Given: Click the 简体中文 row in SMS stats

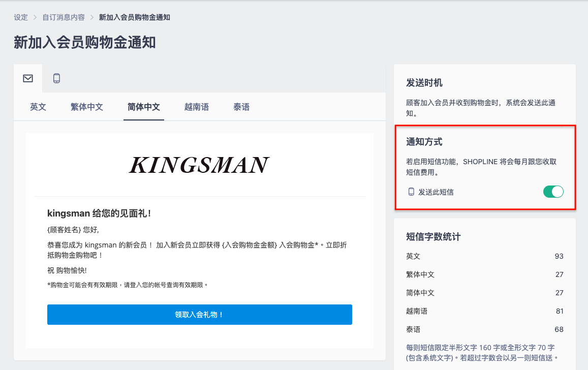Looking at the screenshot, I should [484, 293].
